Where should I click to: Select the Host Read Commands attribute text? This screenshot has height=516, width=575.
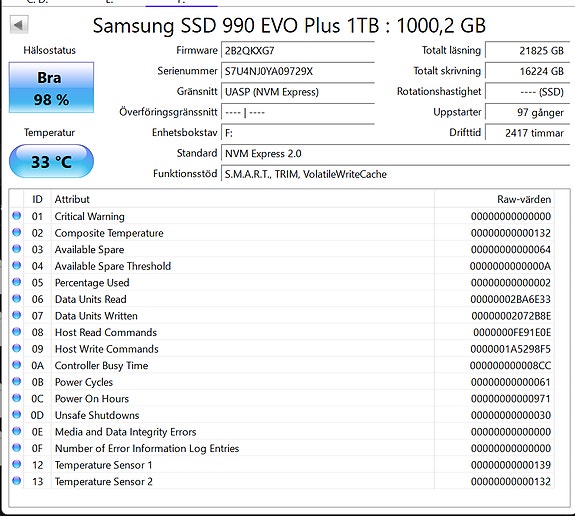click(x=106, y=332)
